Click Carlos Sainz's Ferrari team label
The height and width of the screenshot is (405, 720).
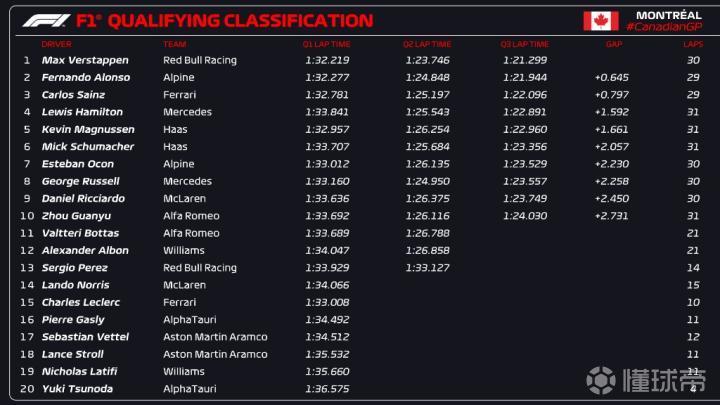[x=179, y=95]
